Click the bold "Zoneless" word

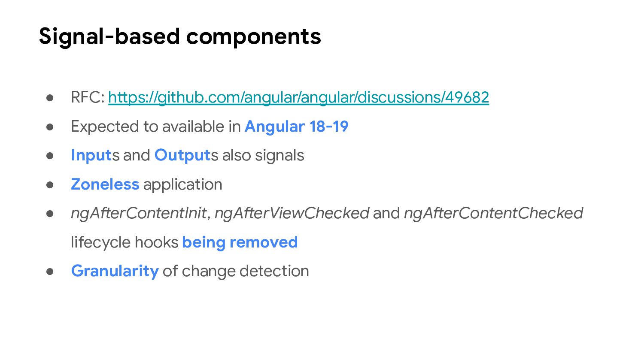point(105,184)
